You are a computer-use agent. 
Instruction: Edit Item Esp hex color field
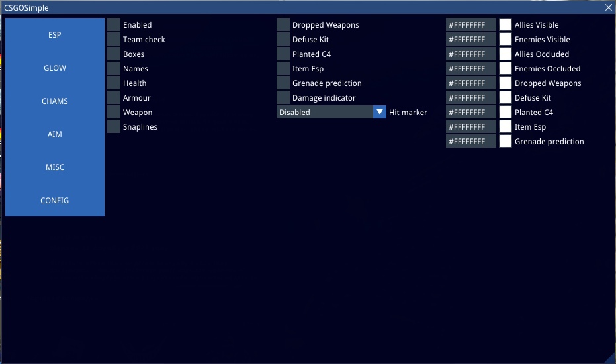coord(471,126)
